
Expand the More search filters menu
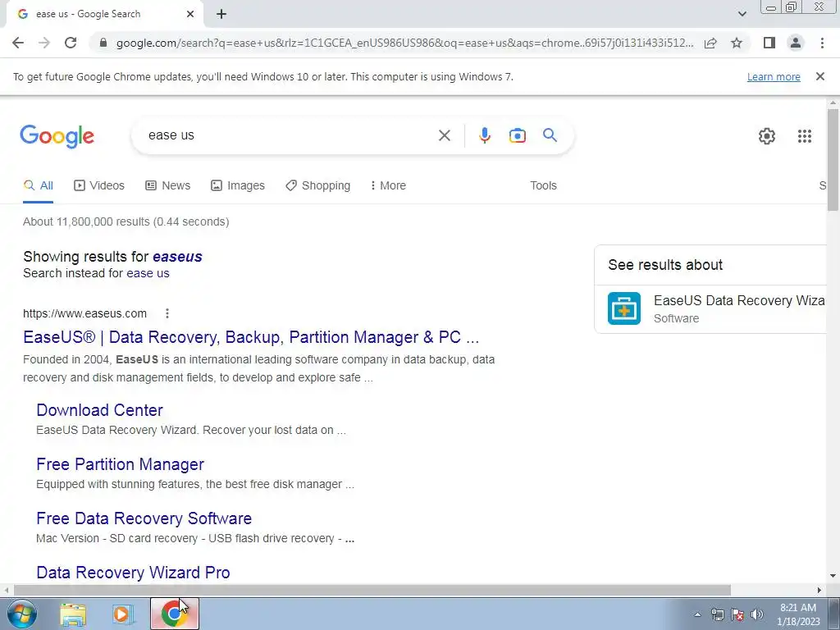[x=388, y=186]
